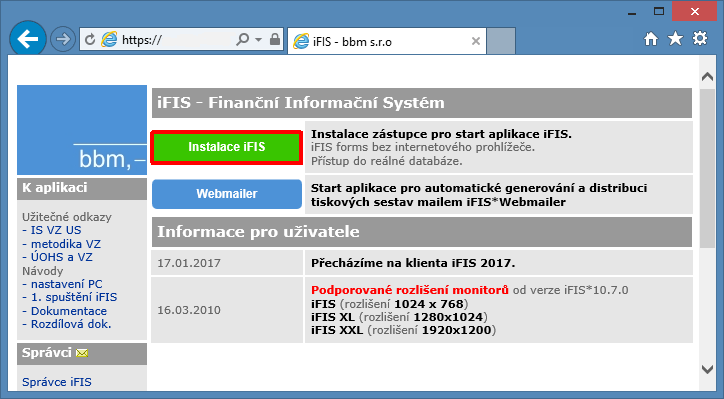Click the iFIS XXL resolution line

[x=403, y=330]
